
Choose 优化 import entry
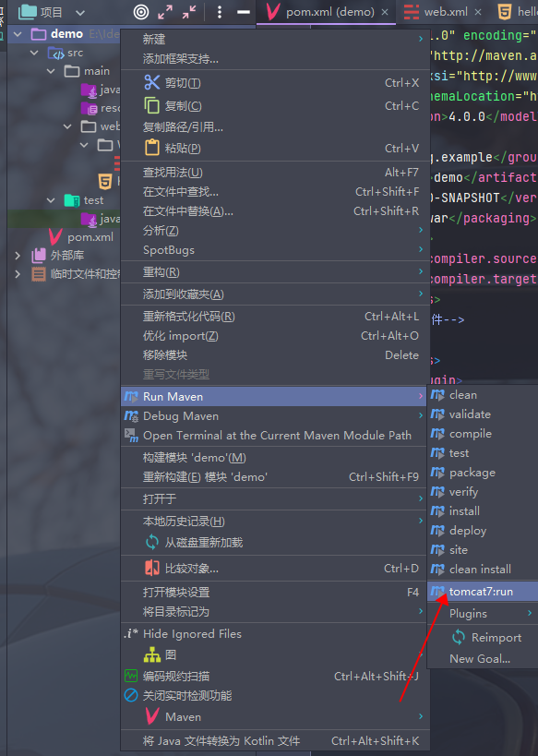click(x=275, y=336)
